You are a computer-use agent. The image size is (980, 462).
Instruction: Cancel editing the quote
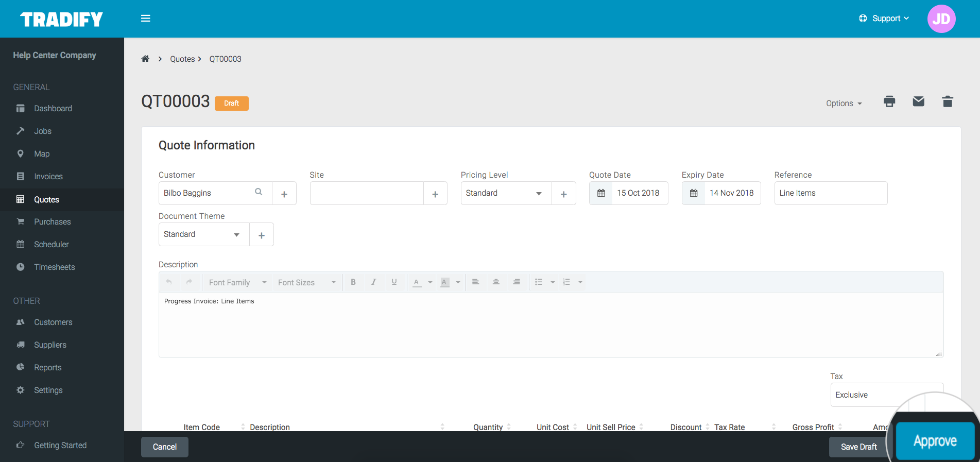pos(165,447)
